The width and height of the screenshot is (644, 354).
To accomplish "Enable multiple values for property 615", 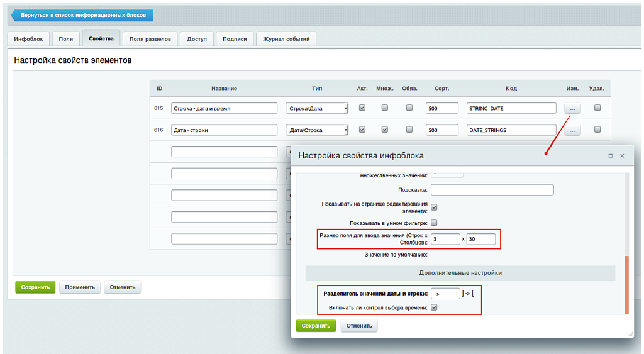I will click(385, 108).
